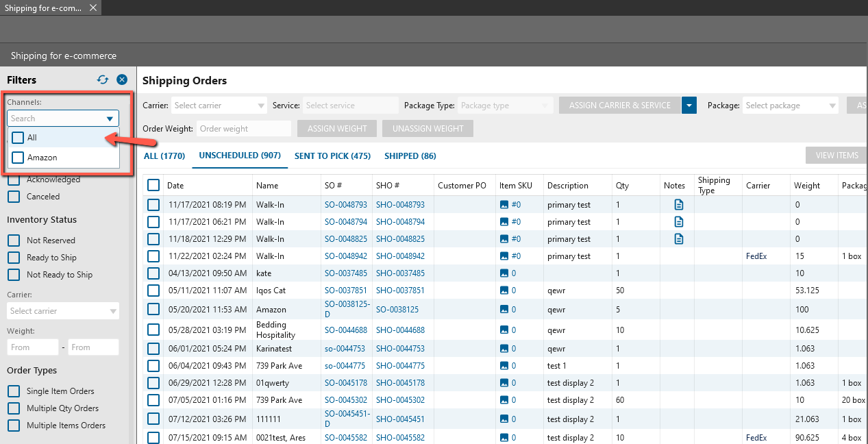Screen dimensions: 868x444
Task: Click the Order weight input field
Action: 244,129
